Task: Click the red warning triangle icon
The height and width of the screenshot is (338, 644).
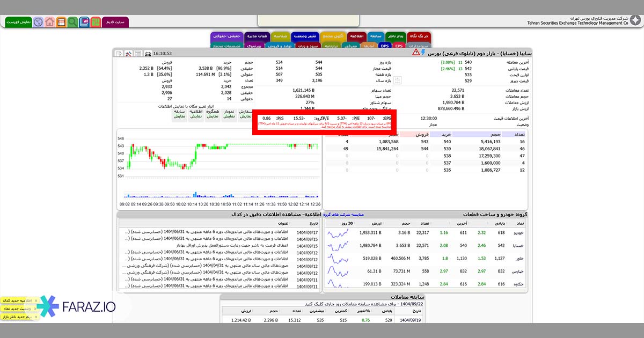Action: coord(416,53)
